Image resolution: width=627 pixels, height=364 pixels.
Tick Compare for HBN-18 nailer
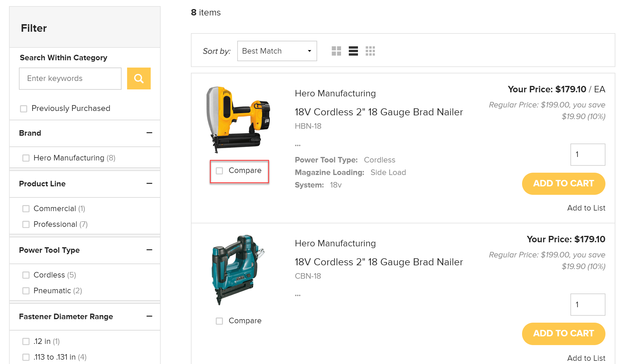pyautogui.click(x=219, y=171)
